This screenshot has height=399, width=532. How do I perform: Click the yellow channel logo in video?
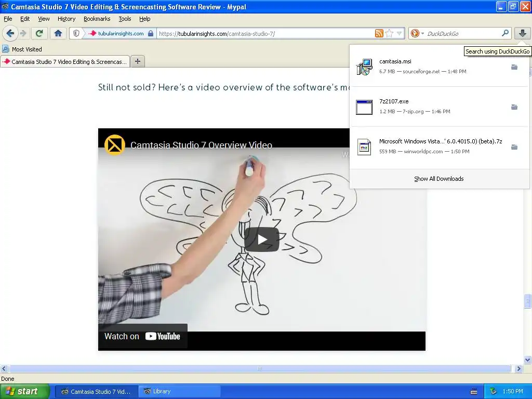click(x=115, y=145)
